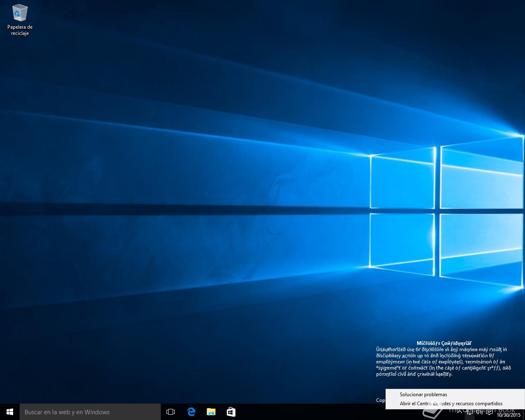Viewport: 525px width, 420px height.
Task: Click the 10/30/2015 date in the taskbar
Action: pos(509,415)
